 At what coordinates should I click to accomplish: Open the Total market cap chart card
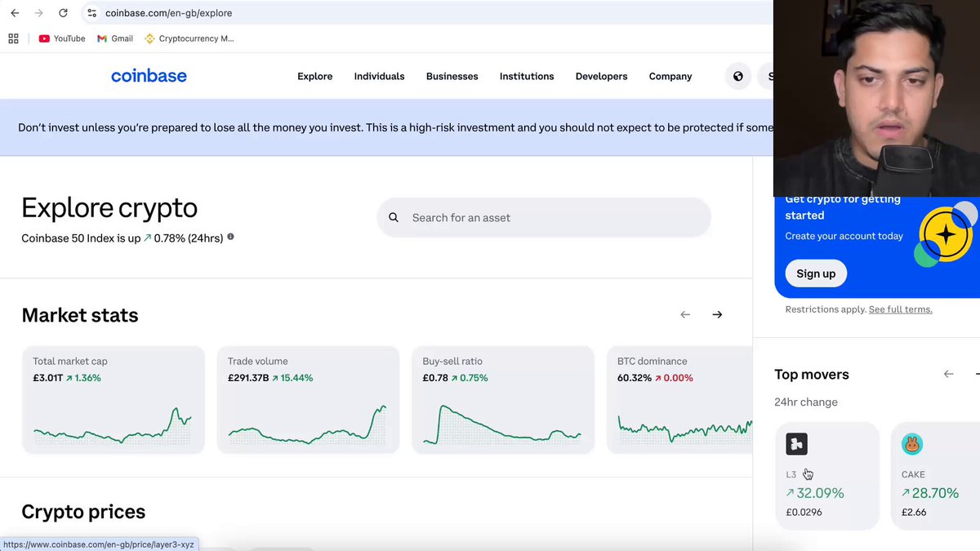[114, 400]
